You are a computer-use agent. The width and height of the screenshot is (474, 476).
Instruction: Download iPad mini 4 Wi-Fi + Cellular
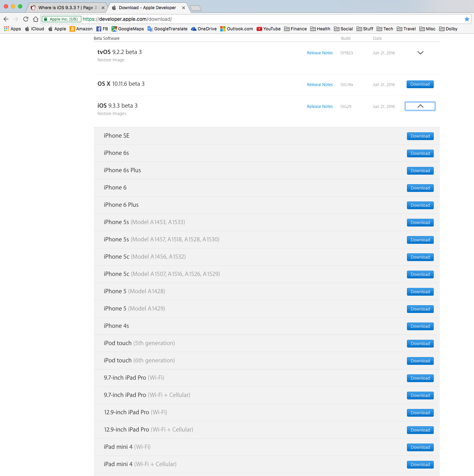[420, 465]
